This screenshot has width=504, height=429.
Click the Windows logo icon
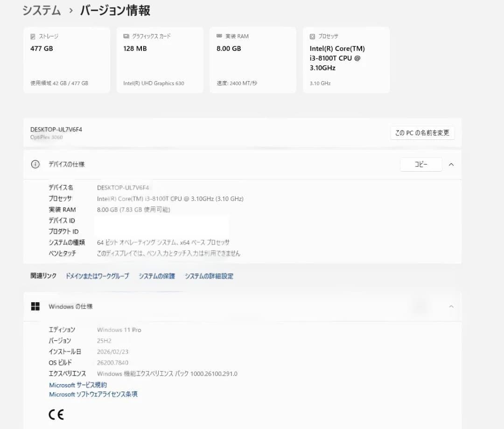35,306
